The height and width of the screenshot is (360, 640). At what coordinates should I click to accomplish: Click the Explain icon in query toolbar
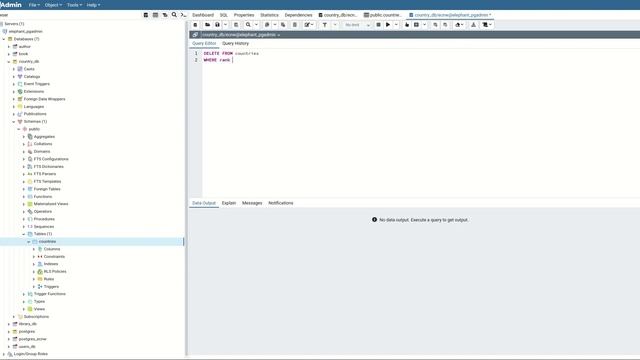(x=407, y=25)
